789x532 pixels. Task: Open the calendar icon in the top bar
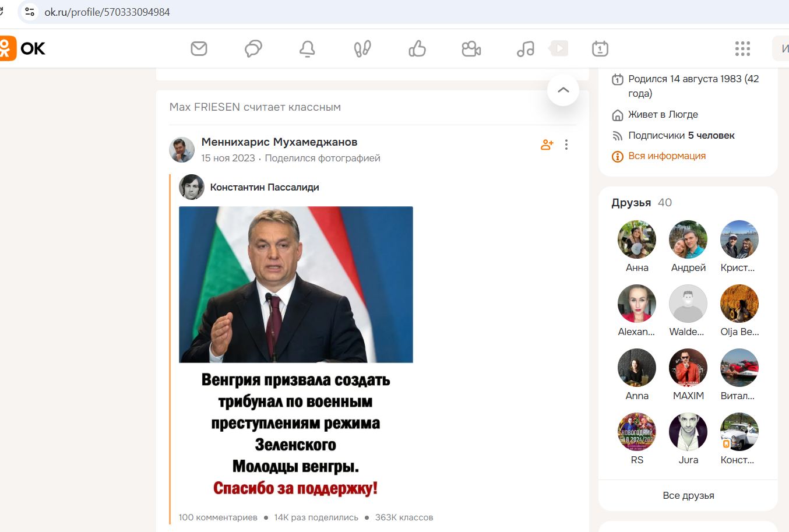600,48
